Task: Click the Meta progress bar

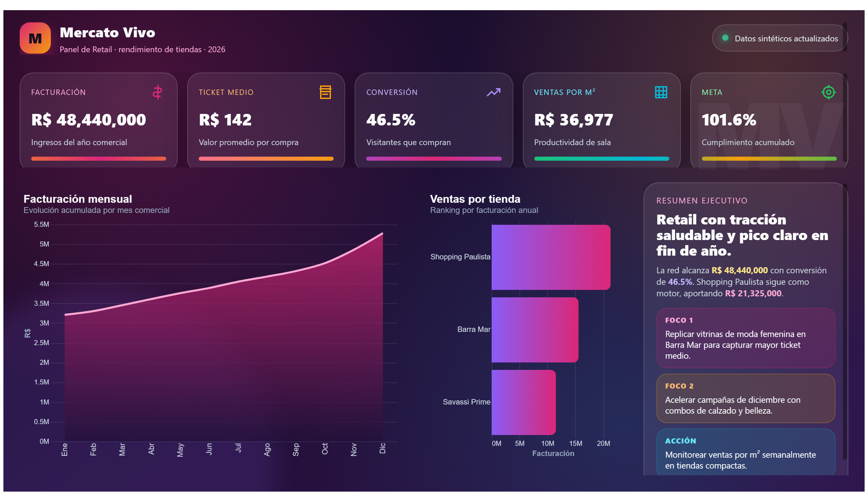Action: (769, 159)
